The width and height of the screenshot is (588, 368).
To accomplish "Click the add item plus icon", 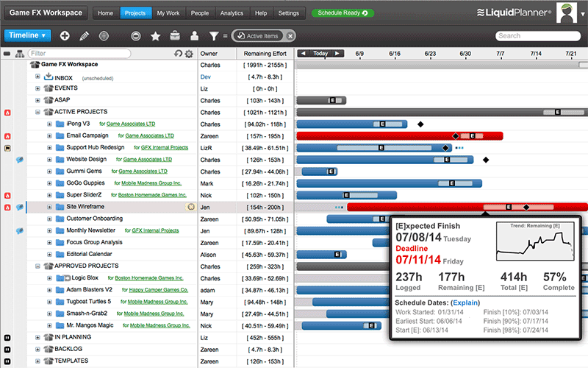I will coord(65,35).
